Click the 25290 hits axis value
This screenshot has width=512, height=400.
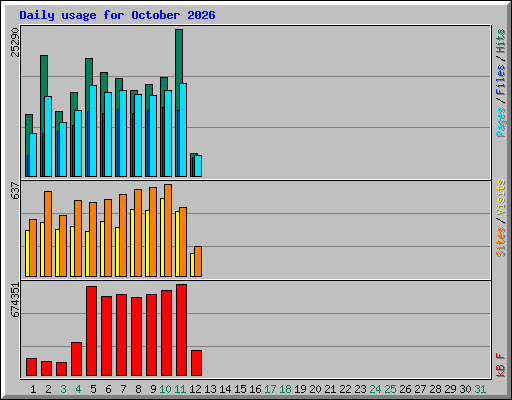(x=15, y=42)
